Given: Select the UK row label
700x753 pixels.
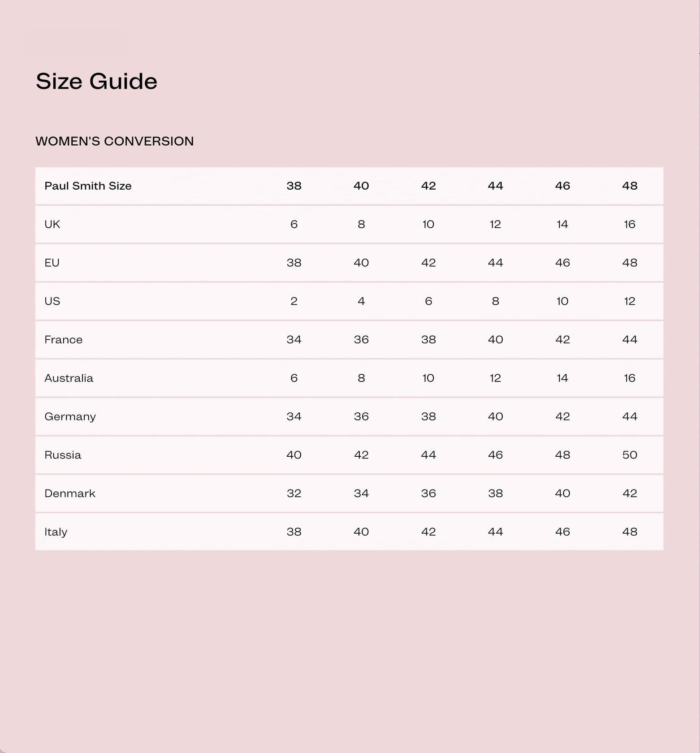Looking at the screenshot, I should [52, 224].
